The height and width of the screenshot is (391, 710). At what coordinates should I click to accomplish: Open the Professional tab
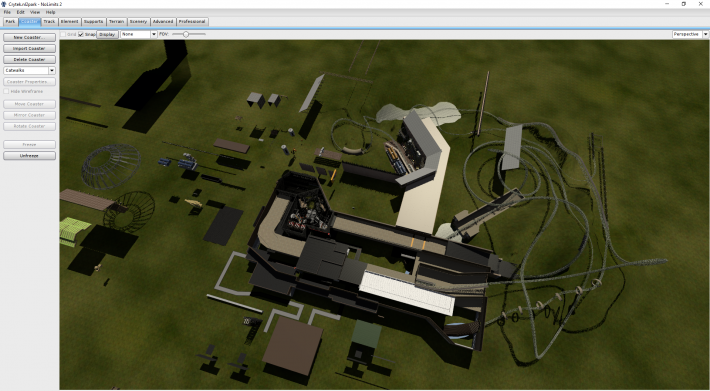(192, 21)
